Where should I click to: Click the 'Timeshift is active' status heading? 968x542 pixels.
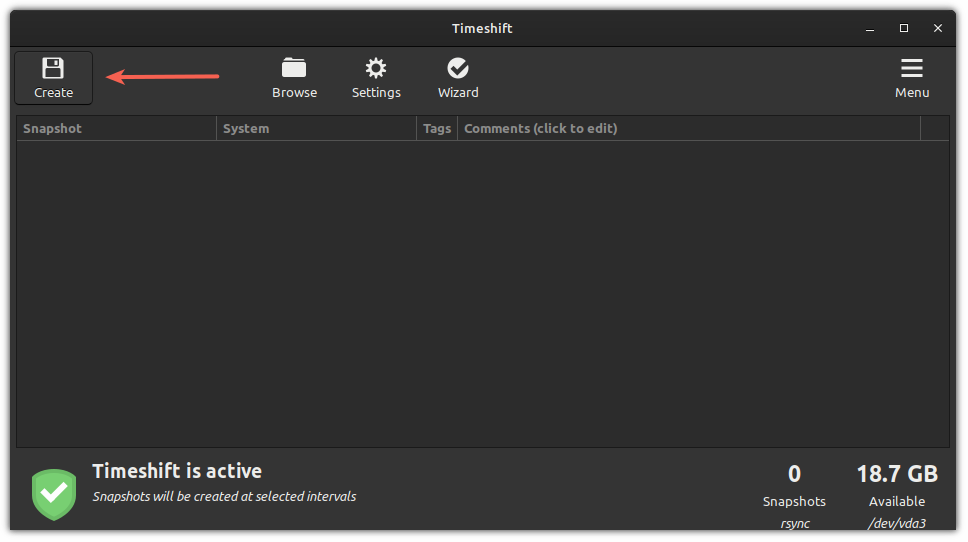(x=177, y=472)
